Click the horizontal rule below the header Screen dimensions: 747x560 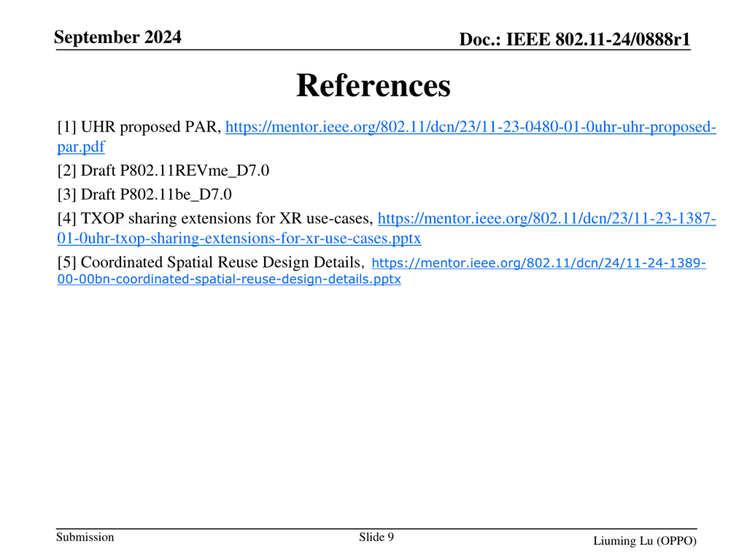(x=373, y=50)
